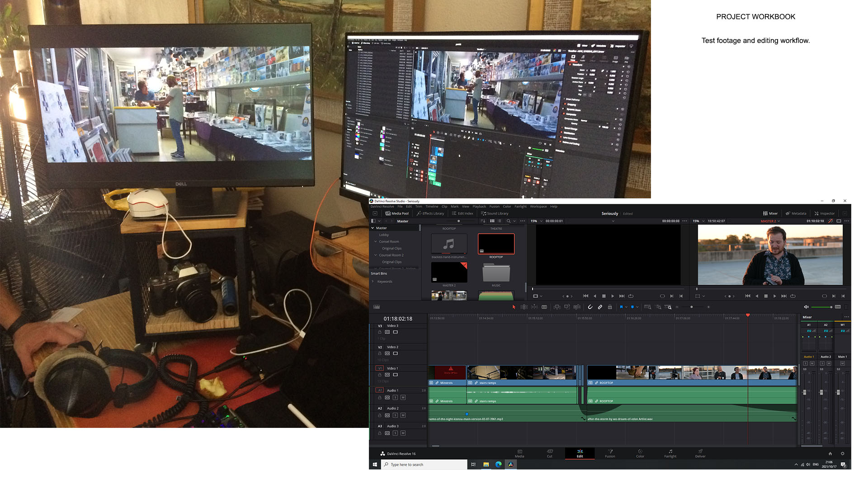
Task: Open the Inspector panel
Action: click(825, 213)
